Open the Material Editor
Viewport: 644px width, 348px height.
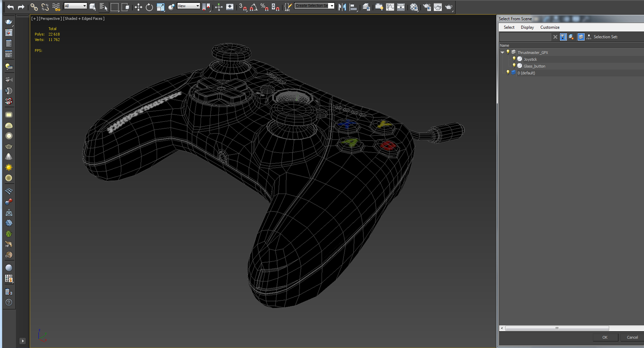(414, 7)
